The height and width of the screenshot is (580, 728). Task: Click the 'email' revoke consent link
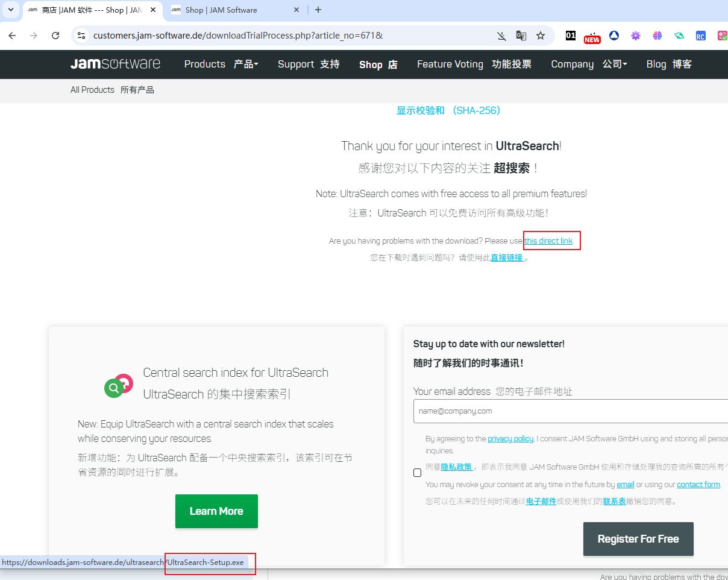(x=625, y=484)
